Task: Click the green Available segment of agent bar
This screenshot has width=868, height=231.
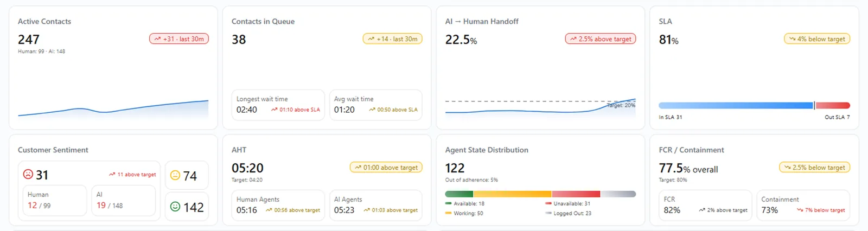Action: (x=459, y=194)
